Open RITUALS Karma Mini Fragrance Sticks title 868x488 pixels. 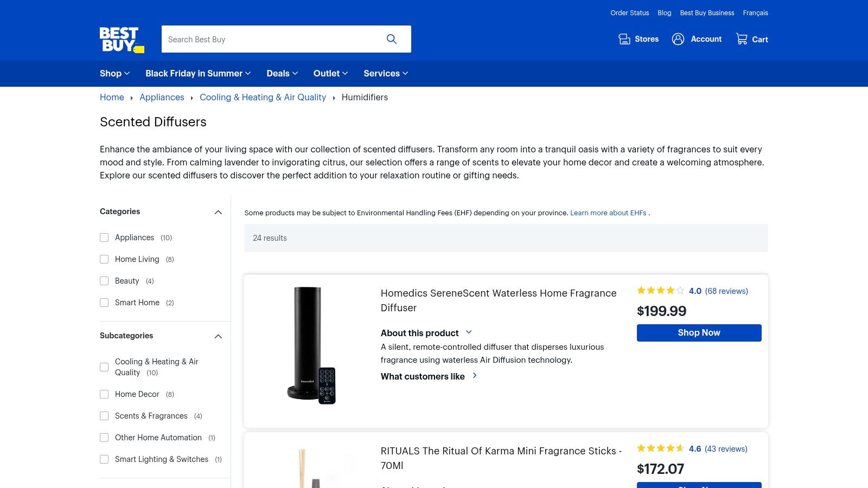(x=501, y=458)
